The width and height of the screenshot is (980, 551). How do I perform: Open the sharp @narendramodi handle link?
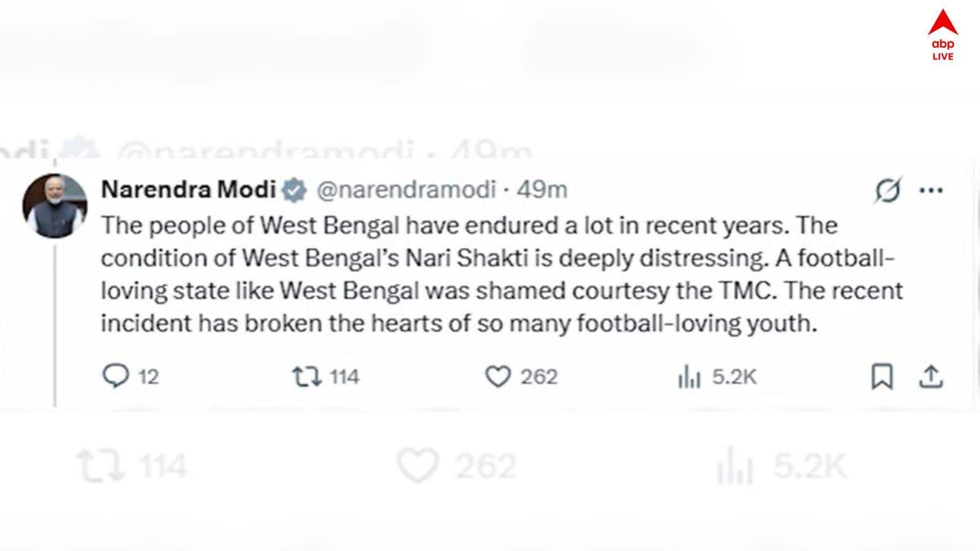pos(406,190)
